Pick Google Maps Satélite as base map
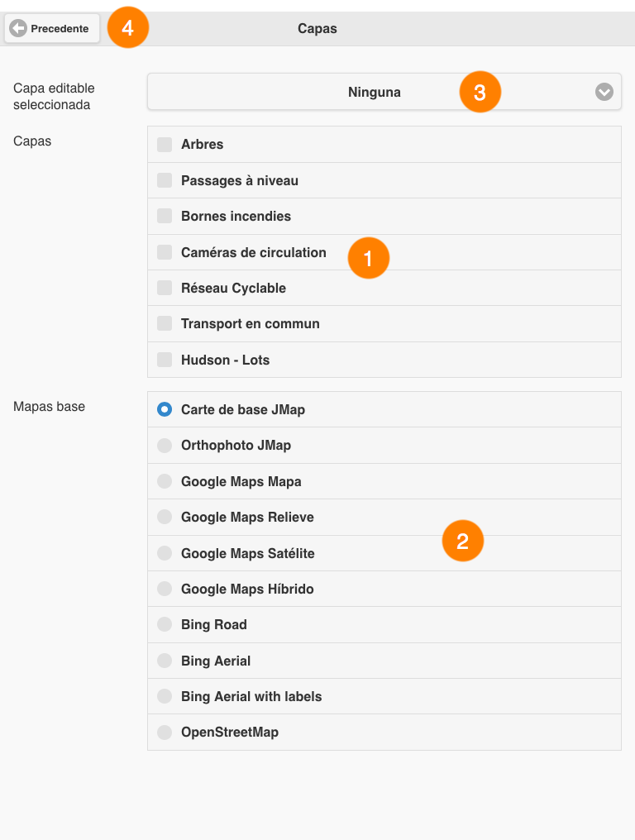635x840 pixels. [165, 553]
